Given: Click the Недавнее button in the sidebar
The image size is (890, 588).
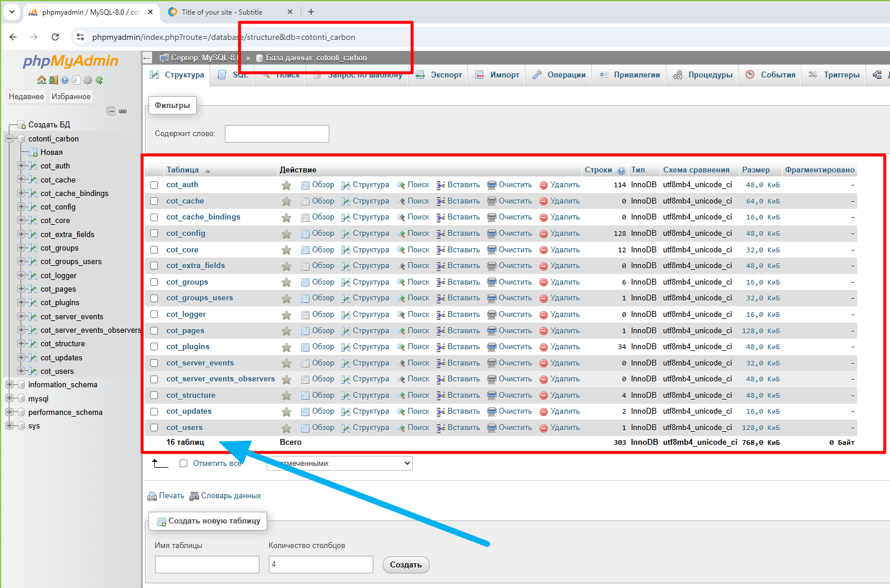Looking at the screenshot, I should [26, 97].
